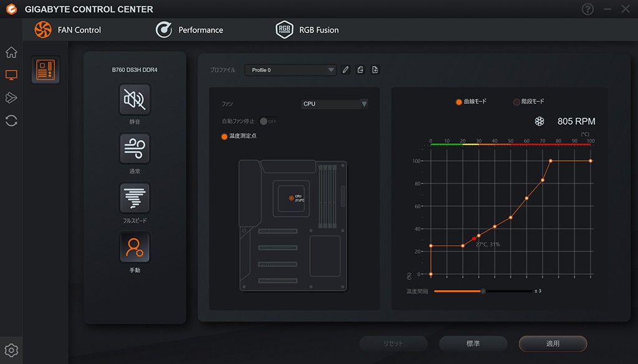638x364 pixels.
Task: Click the export profile icon
Action: coord(375,70)
